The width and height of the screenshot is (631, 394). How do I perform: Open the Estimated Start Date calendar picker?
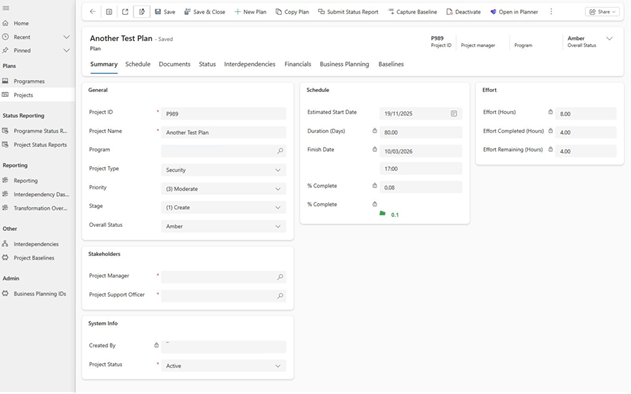[454, 114]
